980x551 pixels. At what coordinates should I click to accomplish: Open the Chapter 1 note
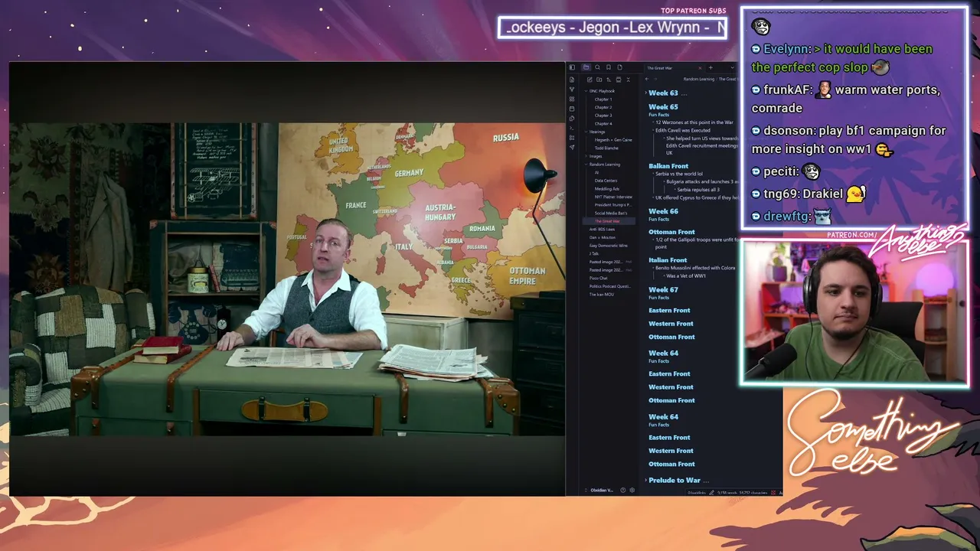pyautogui.click(x=603, y=99)
